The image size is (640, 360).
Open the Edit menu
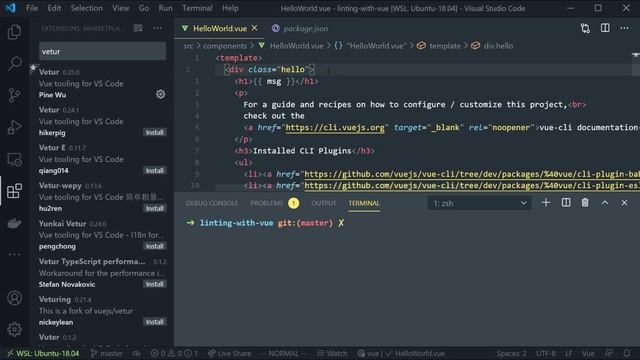(x=54, y=8)
